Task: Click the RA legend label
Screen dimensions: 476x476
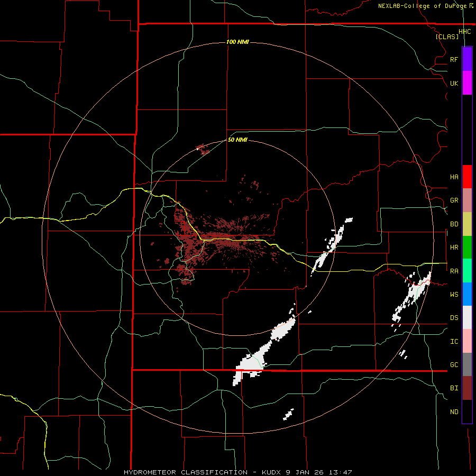Action: coord(454,271)
